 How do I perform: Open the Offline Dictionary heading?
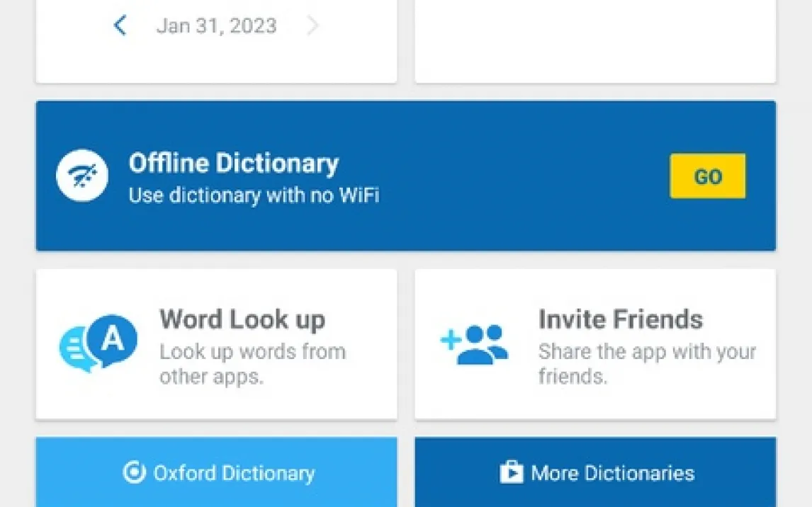coord(233,164)
